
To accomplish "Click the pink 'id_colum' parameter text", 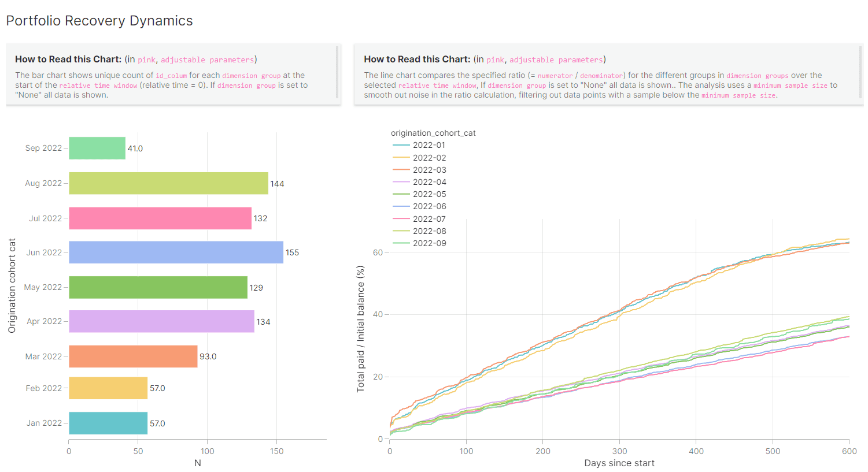I will click(171, 76).
